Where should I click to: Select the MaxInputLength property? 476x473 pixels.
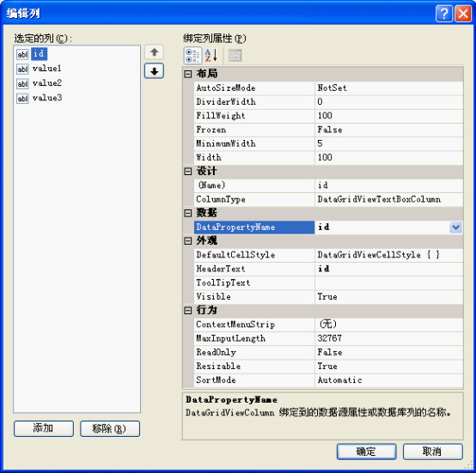tap(254, 339)
